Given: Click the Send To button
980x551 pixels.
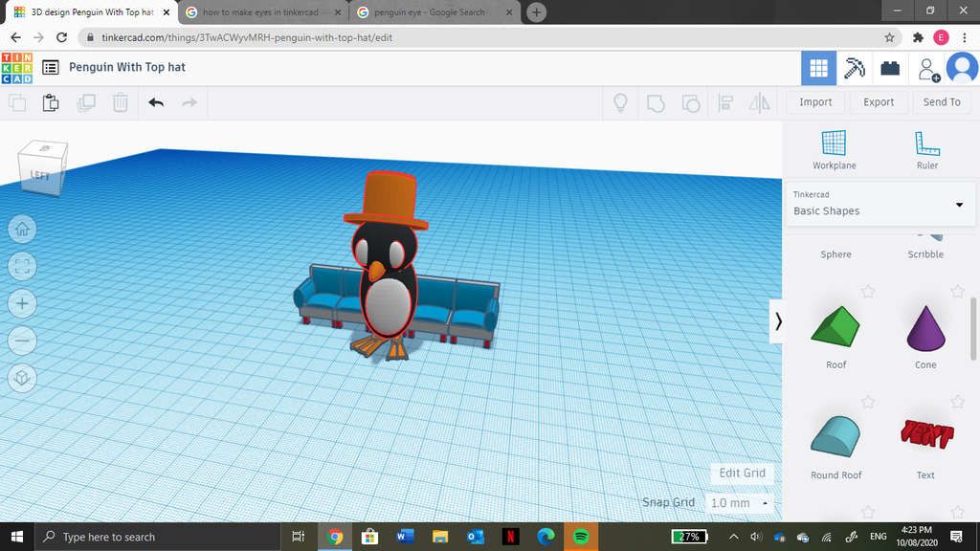Looking at the screenshot, I should point(942,102).
